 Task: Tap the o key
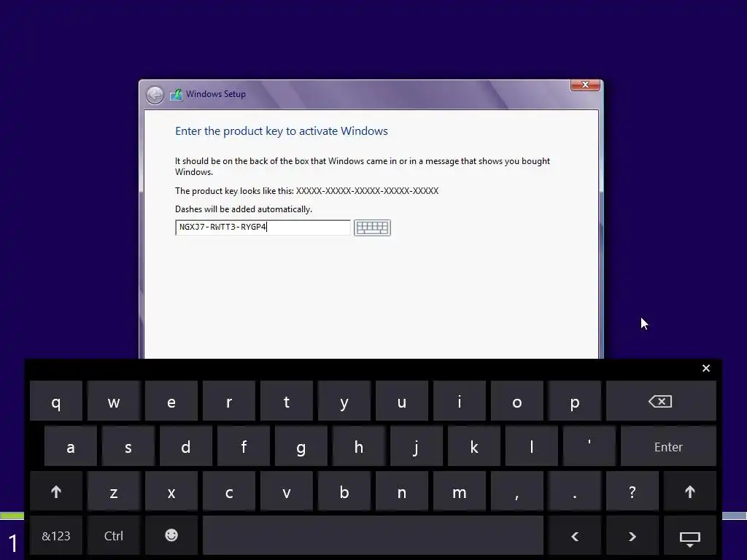(517, 402)
